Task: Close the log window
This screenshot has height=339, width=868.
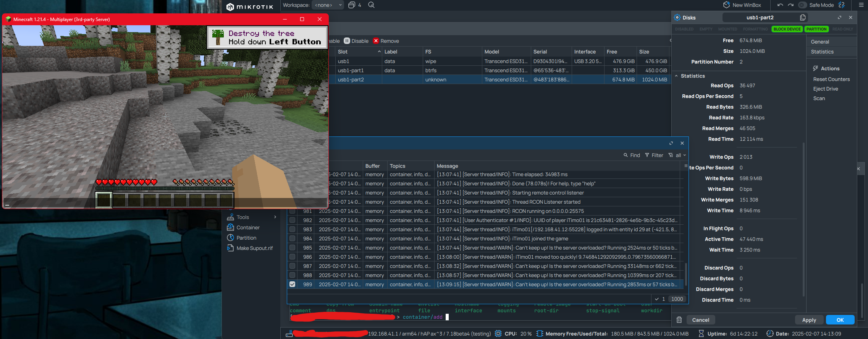Action: point(682,143)
